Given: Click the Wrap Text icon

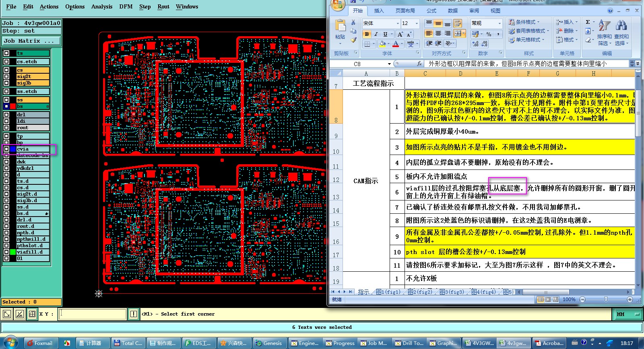Looking at the screenshot, I should pos(458,23).
